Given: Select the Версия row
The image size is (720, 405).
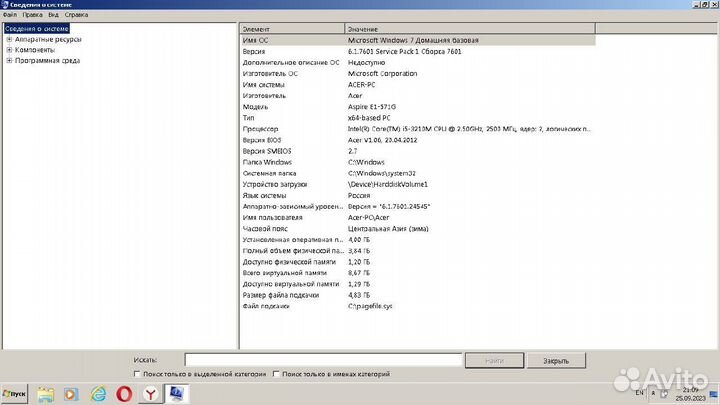Looking at the screenshot, I should coord(418,51).
